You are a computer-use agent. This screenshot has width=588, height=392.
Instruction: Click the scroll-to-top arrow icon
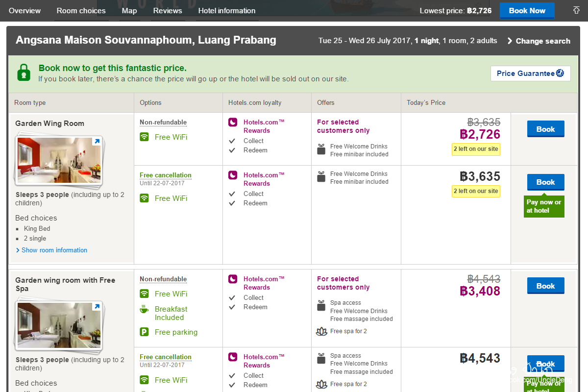576,10
